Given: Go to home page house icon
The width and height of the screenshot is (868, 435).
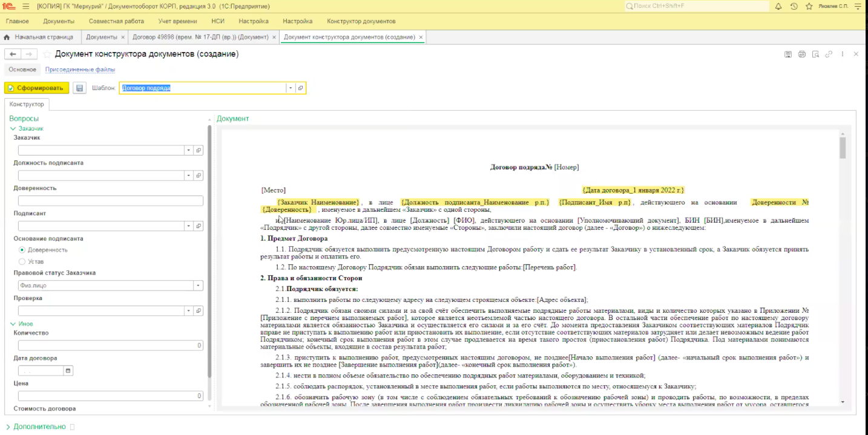Looking at the screenshot, I should (7, 37).
